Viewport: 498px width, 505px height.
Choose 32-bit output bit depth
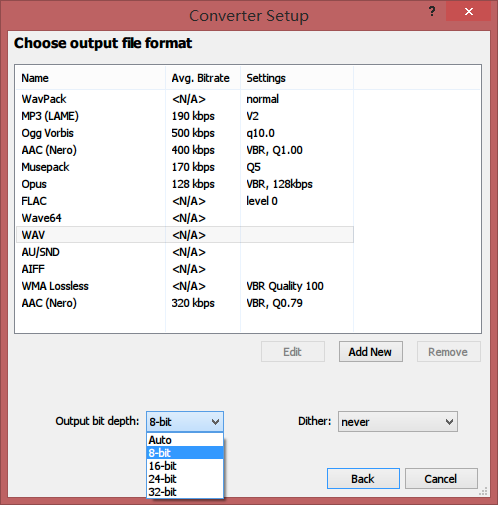[185, 492]
